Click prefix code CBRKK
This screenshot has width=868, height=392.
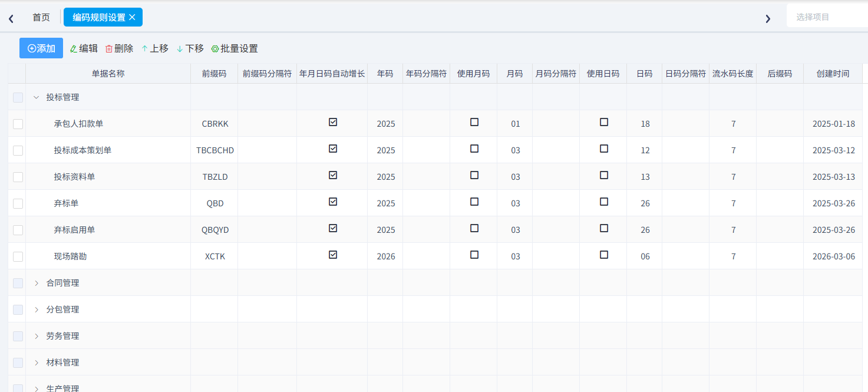coord(215,124)
